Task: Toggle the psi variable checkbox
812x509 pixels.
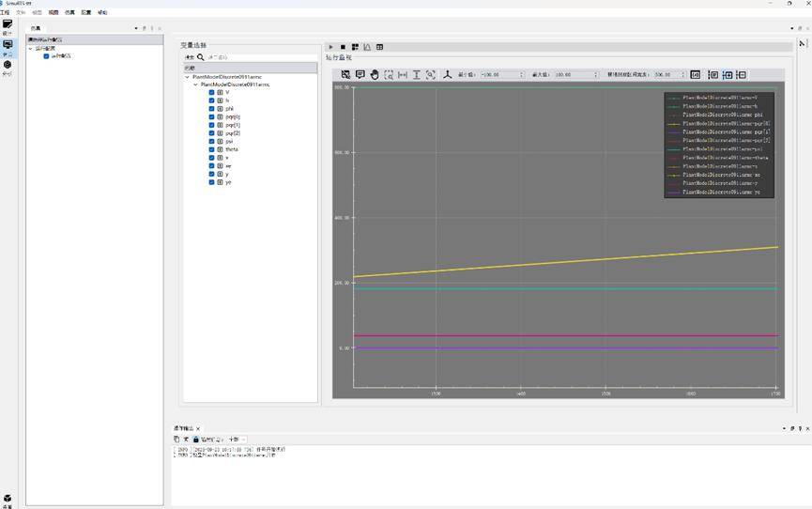Action: tap(212, 141)
